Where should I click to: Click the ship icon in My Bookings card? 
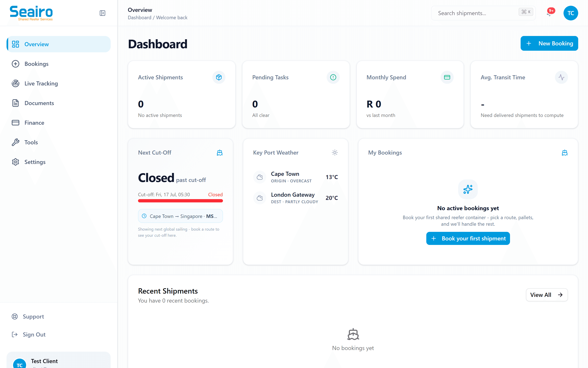click(565, 153)
